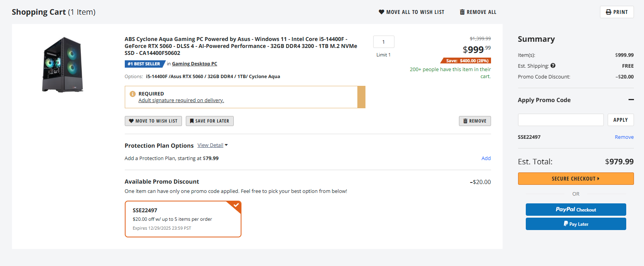Click the Promo Code Discount -$20.00 value

pos(624,77)
